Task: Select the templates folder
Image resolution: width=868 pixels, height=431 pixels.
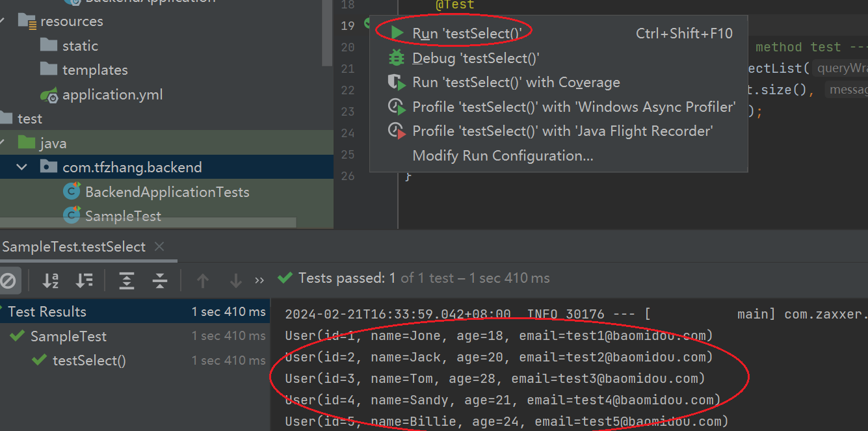Action: pos(95,70)
